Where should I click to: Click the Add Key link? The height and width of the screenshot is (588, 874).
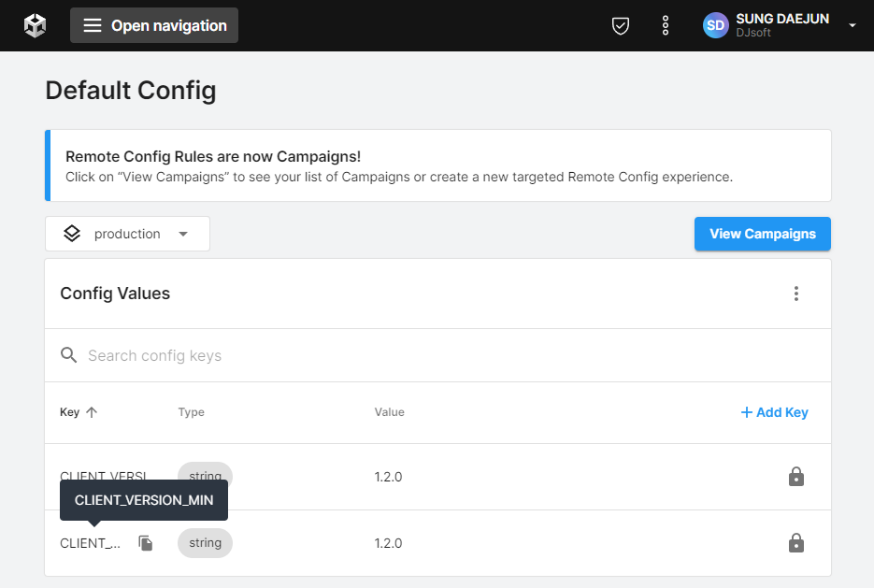coord(774,412)
